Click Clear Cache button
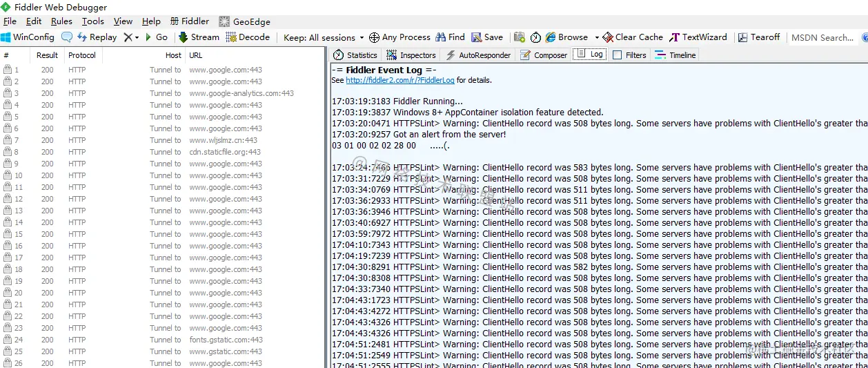Viewport: 868px width, 368px height. 633,37
